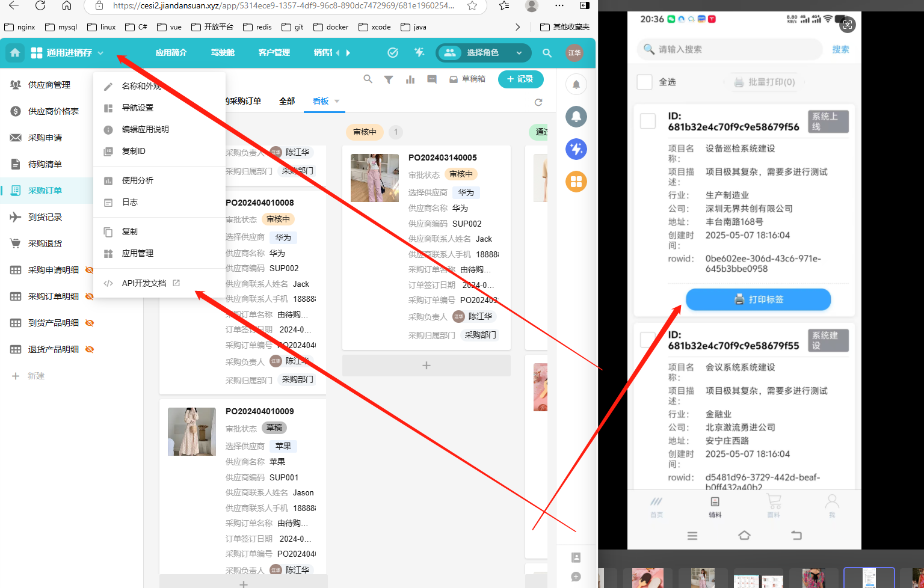Open the 其他收藏夹 bookmarks folder
924x588 pixels.
click(x=565, y=27)
